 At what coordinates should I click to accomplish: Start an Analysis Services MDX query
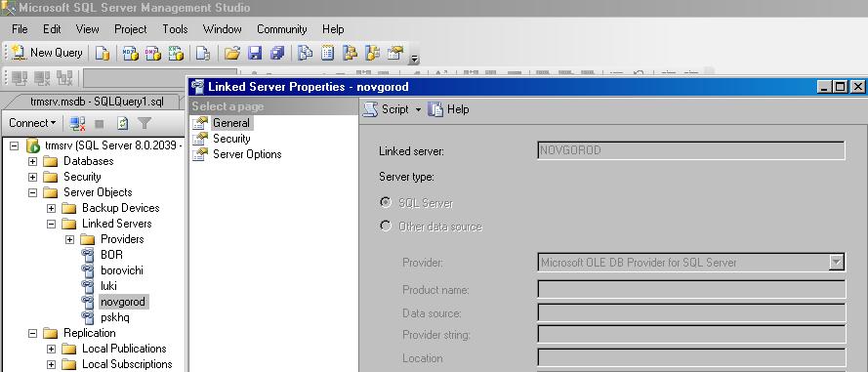coord(131,53)
